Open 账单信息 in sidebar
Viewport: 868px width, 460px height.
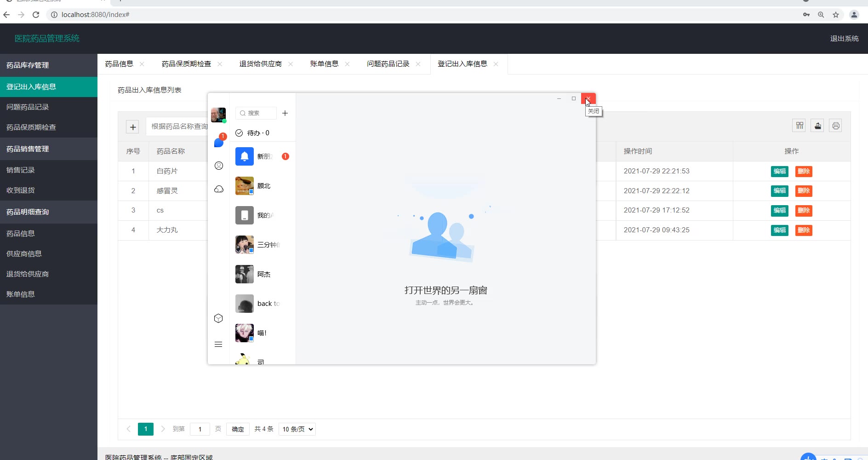pyautogui.click(x=49, y=294)
